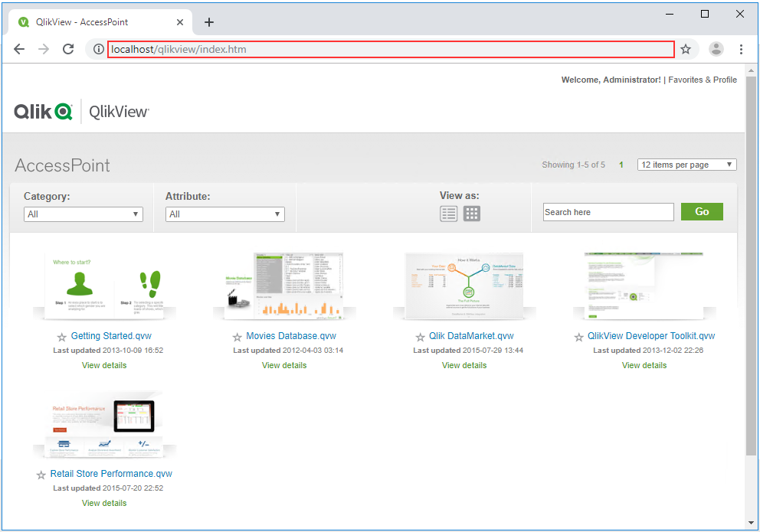Switch to grid view in AccessPoint

pos(471,213)
